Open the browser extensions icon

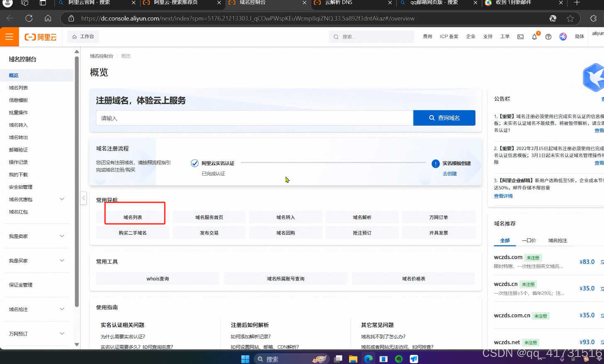coord(593,18)
